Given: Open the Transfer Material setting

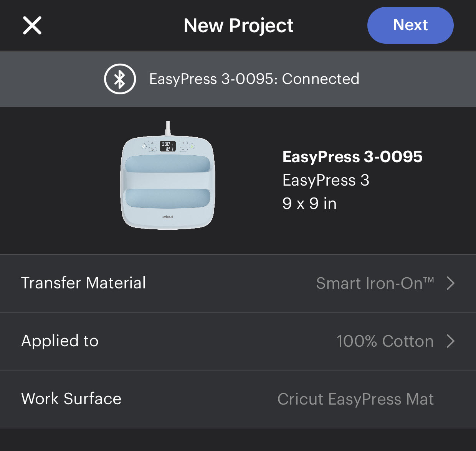Looking at the screenshot, I should click(x=83, y=283).
